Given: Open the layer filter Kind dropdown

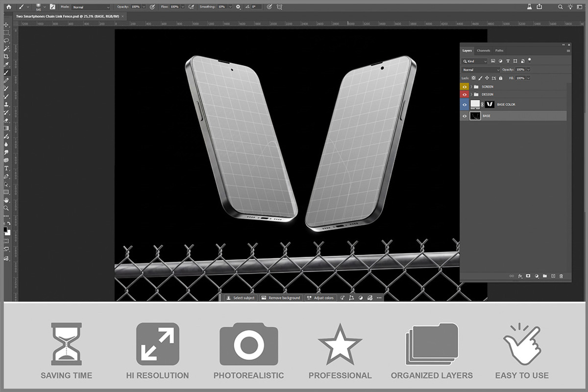Looking at the screenshot, I should pyautogui.click(x=474, y=61).
